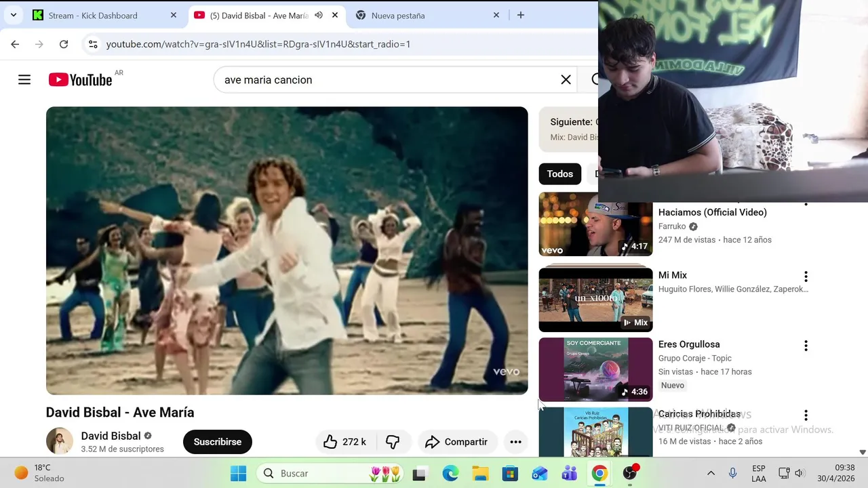868x488 pixels.
Task: Dislike the video with thumbs down
Action: [393, 442]
